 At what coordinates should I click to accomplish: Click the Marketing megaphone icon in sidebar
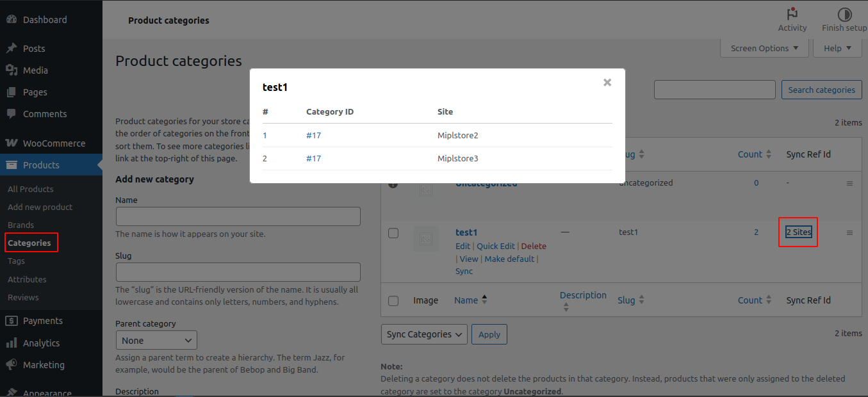coord(12,365)
